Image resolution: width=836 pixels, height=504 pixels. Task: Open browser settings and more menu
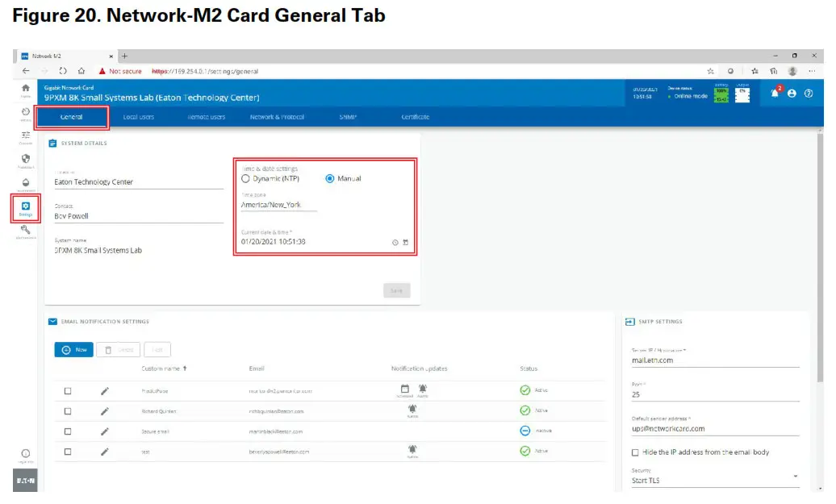812,71
